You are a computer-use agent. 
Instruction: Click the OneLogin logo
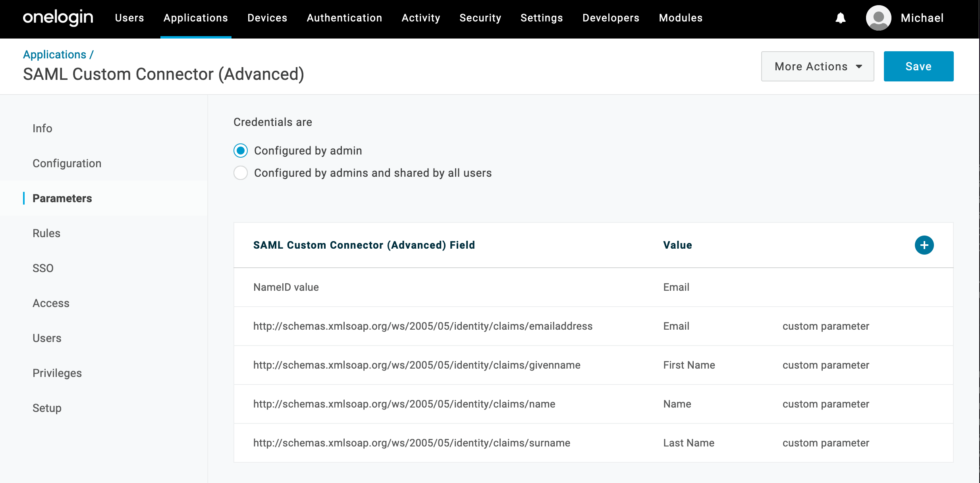point(58,18)
